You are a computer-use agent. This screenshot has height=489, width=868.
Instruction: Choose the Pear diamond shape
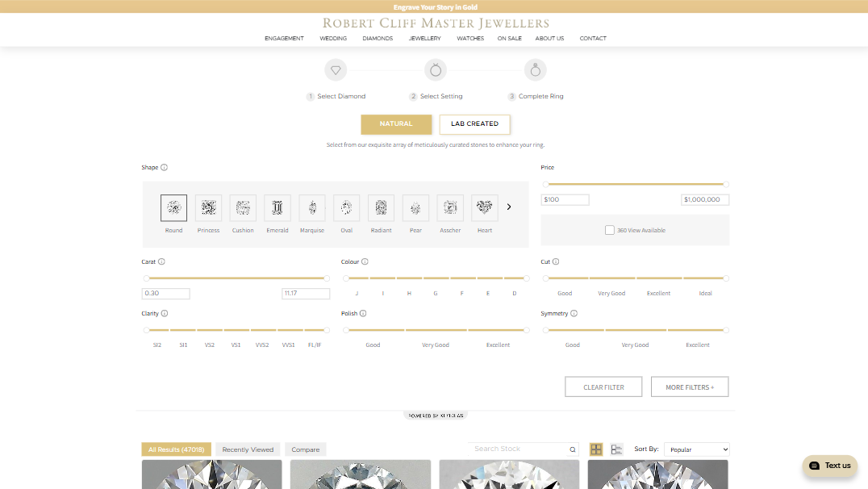tap(415, 208)
